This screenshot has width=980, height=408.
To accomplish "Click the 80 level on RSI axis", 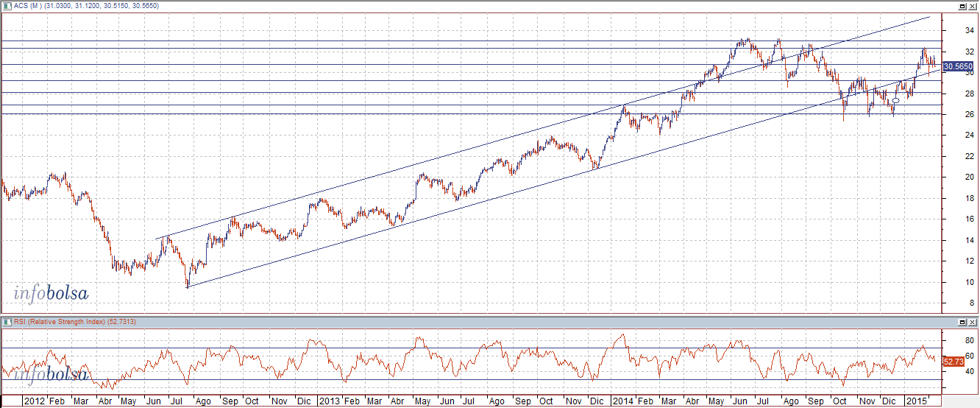I will (968, 340).
